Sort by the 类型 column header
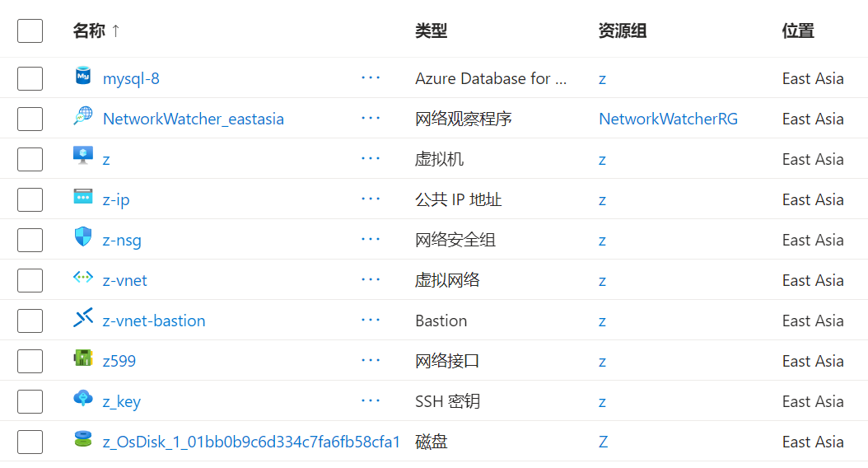This screenshot has width=868, height=468. tap(432, 30)
